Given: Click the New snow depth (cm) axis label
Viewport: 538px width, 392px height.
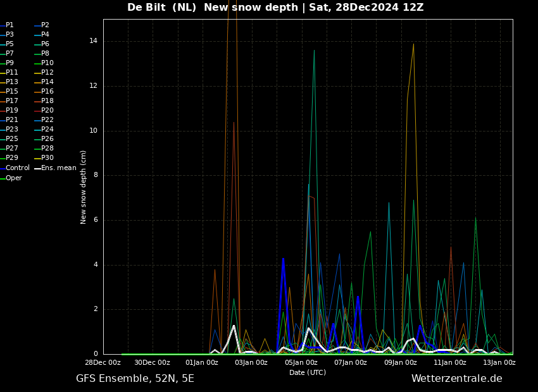Looking at the screenshot, I should click(x=84, y=187).
